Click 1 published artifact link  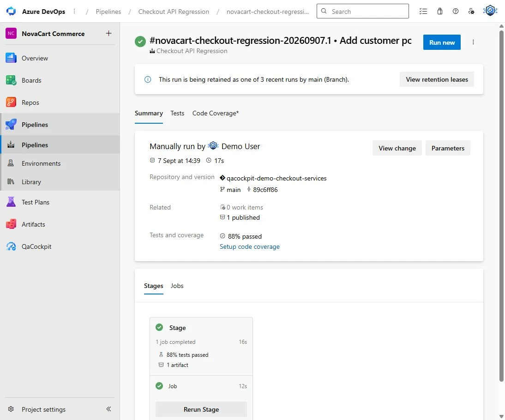(x=243, y=217)
